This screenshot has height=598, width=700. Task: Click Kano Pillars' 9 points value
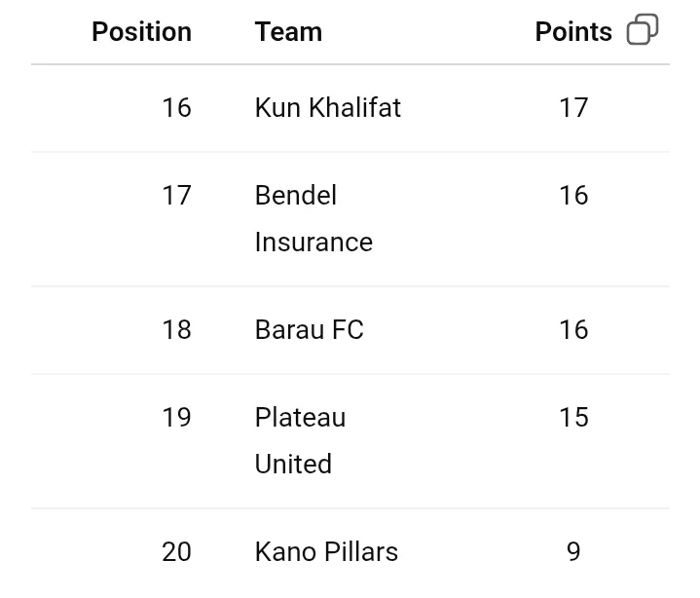tap(573, 551)
